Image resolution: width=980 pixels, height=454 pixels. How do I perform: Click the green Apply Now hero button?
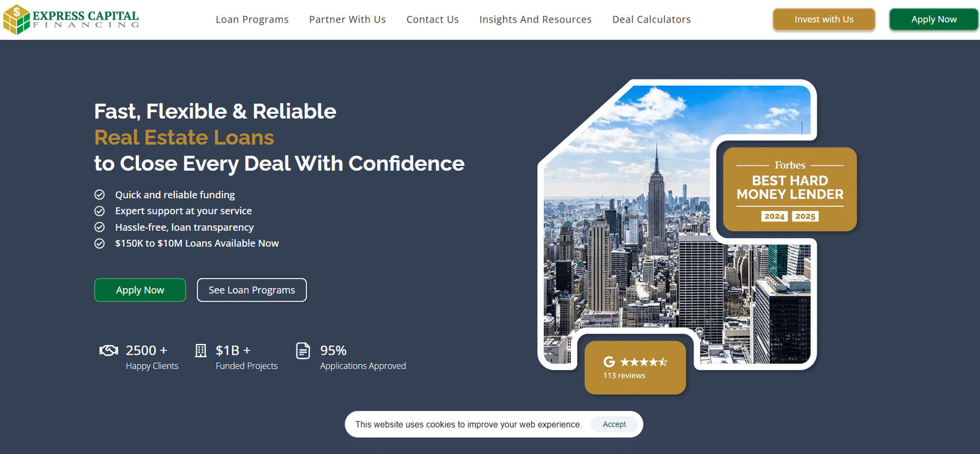click(140, 290)
